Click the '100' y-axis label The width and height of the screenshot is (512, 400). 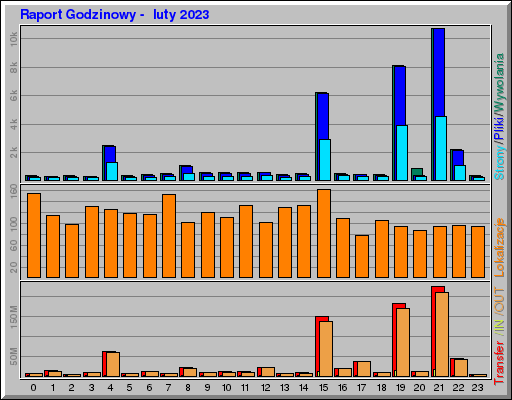click(x=14, y=224)
